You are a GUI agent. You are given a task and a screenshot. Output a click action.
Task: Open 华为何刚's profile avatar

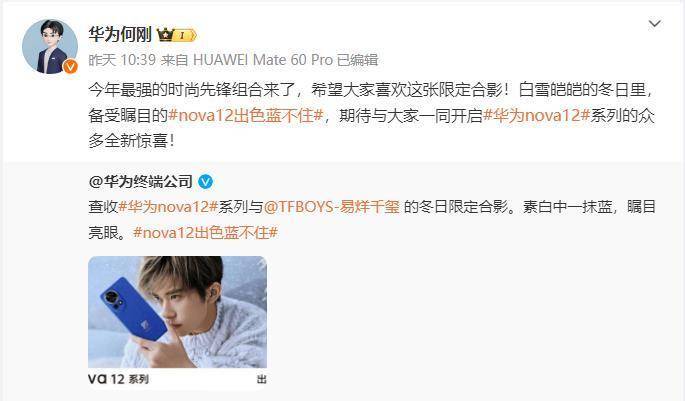[50, 46]
